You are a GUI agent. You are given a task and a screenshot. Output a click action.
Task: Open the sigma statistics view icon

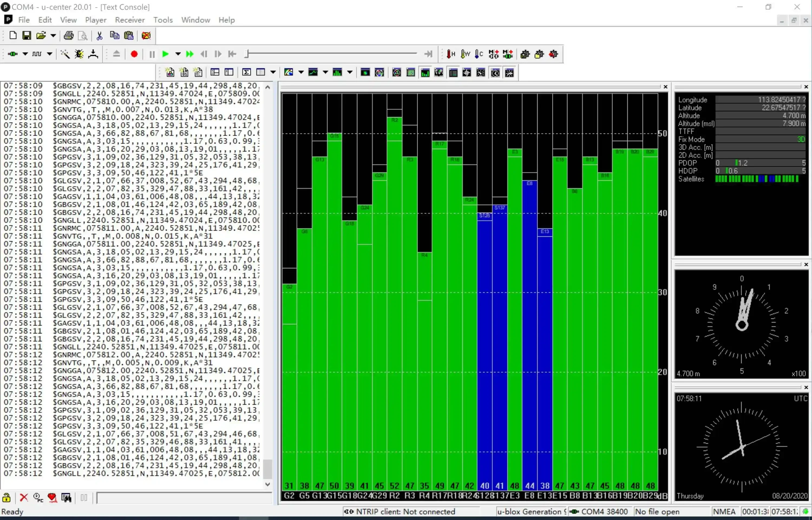tap(246, 72)
